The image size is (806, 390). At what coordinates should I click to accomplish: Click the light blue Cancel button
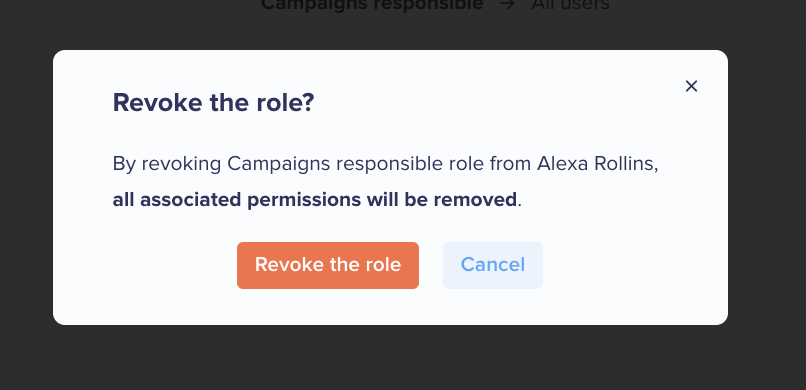pyautogui.click(x=493, y=265)
